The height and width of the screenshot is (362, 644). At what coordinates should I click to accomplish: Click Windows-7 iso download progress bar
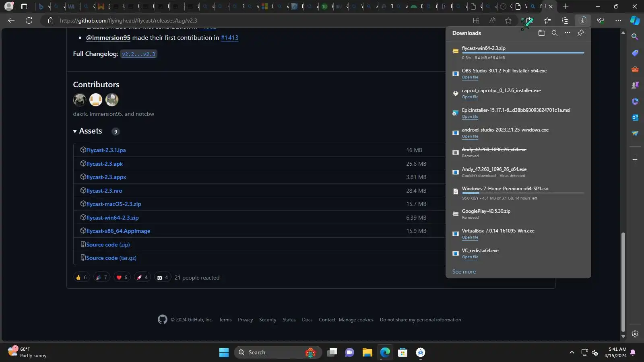(523, 193)
